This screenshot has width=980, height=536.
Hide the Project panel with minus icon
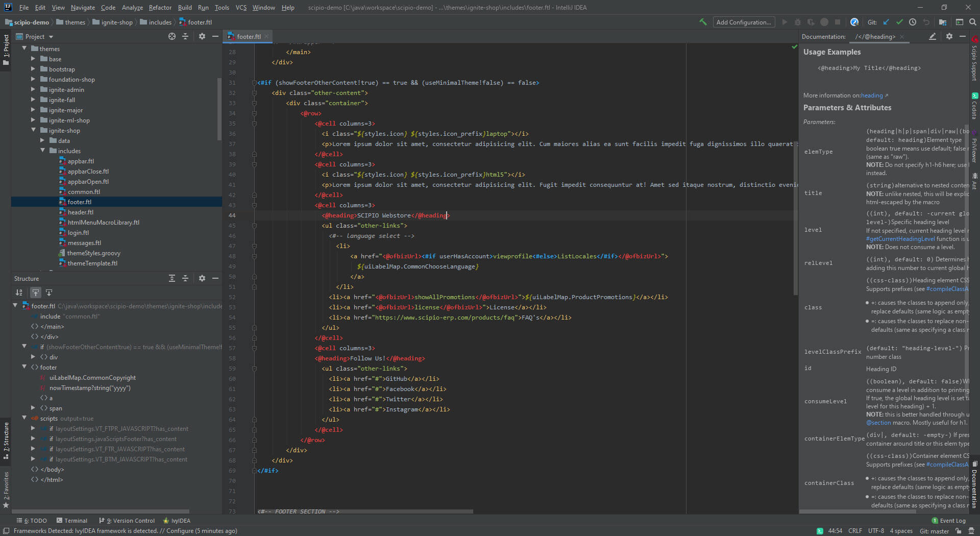pyautogui.click(x=215, y=36)
